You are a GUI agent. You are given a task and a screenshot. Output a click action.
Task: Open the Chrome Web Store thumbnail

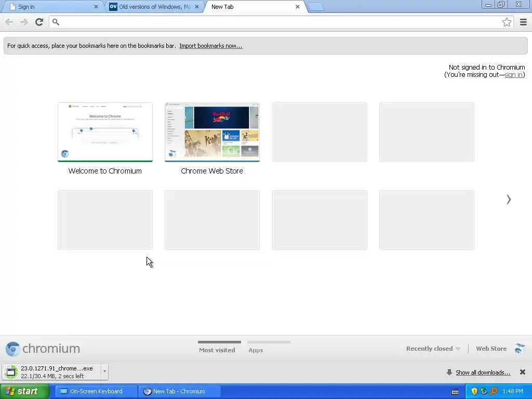pyautogui.click(x=212, y=132)
